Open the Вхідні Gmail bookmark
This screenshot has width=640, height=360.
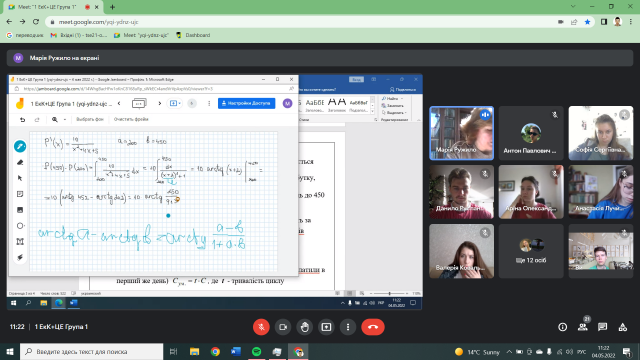79,35
